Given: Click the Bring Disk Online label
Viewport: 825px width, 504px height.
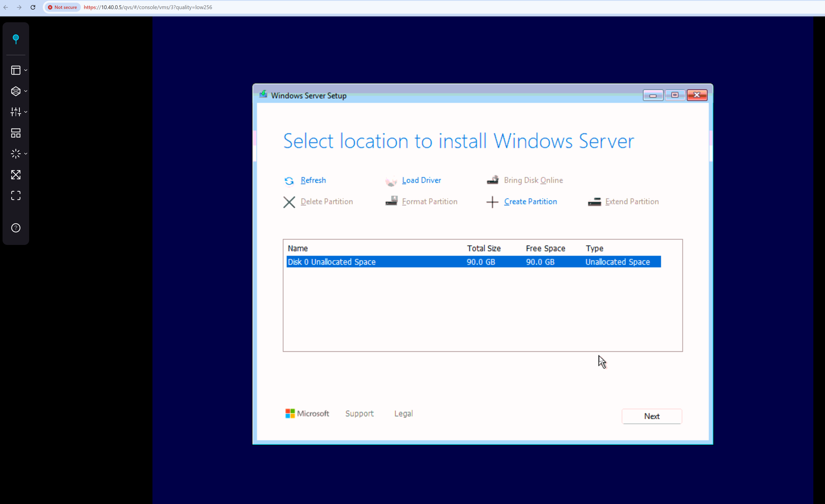Looking at the screenshot, I should click(x=533, y=180).
